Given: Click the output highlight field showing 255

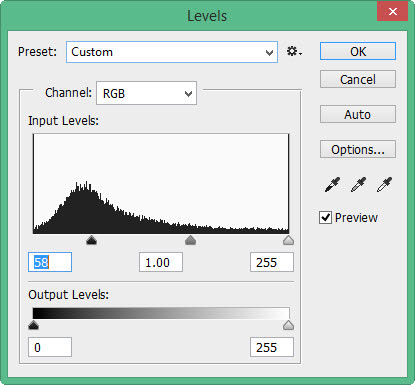Looking at the screenshot, I should click(272, 347).
